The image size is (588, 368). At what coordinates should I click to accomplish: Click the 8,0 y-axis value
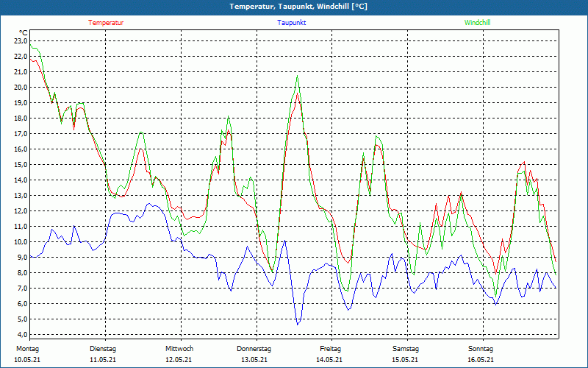[x=22, y=272]
